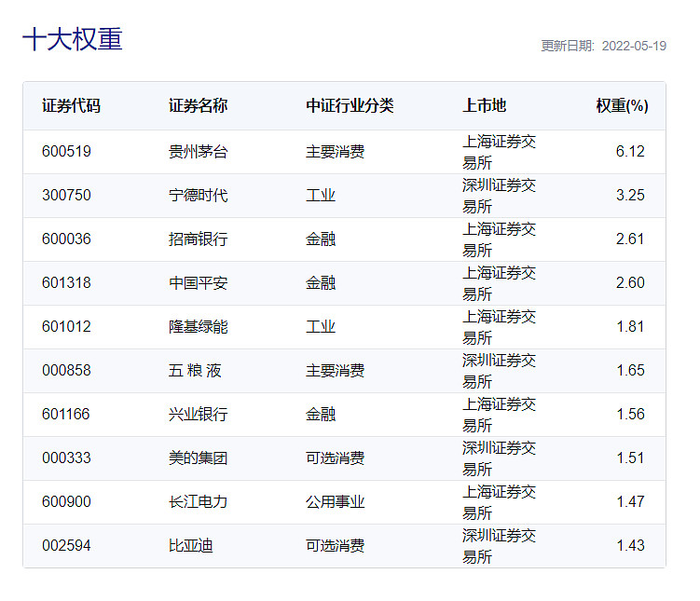Click security code 002594
This screenshot has height=601, width=700.
pyautogui.click(x=66, y=545)
